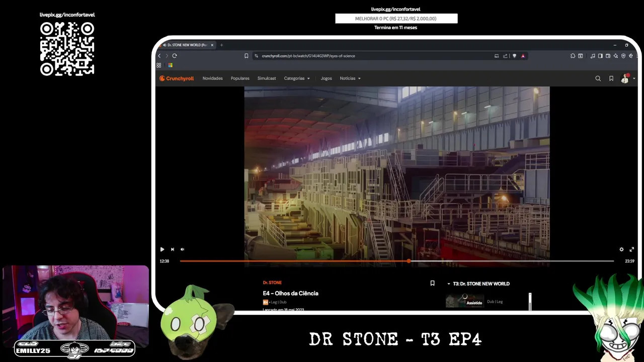Open Crunchyroll watchlist bookmark icon
This screenshot has height=362, width=644.
[611, 78]
